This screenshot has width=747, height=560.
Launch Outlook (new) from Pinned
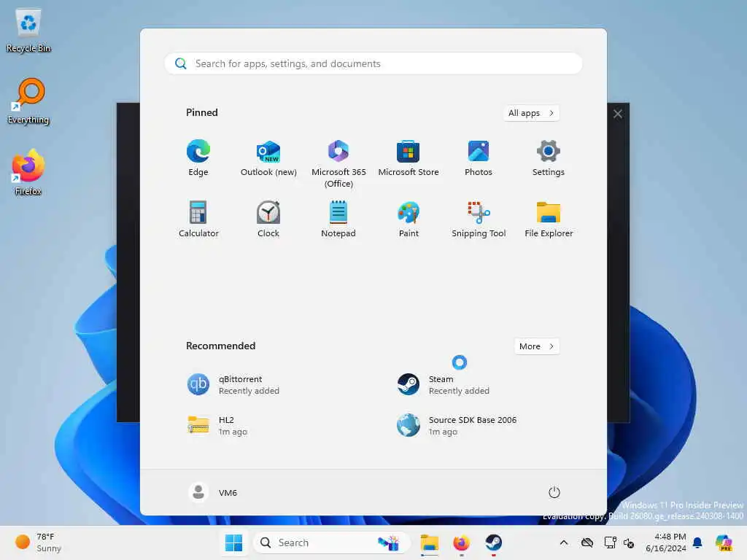(x=268, y=158)
